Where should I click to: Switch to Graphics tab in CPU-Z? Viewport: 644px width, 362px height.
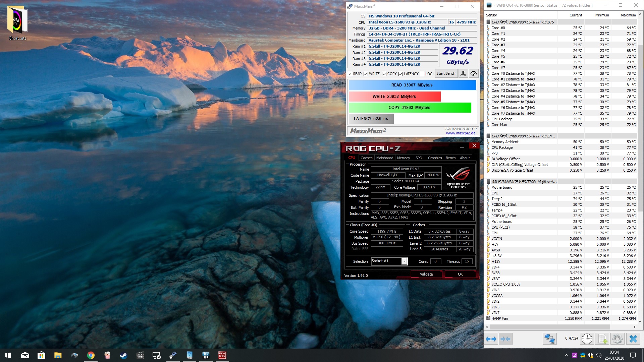pos(435,158)
